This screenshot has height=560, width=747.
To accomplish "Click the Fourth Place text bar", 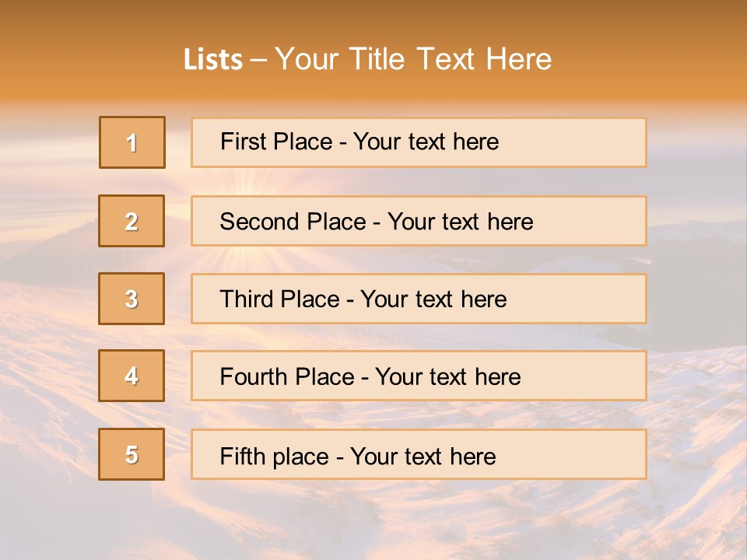I will tap(419, 376).
